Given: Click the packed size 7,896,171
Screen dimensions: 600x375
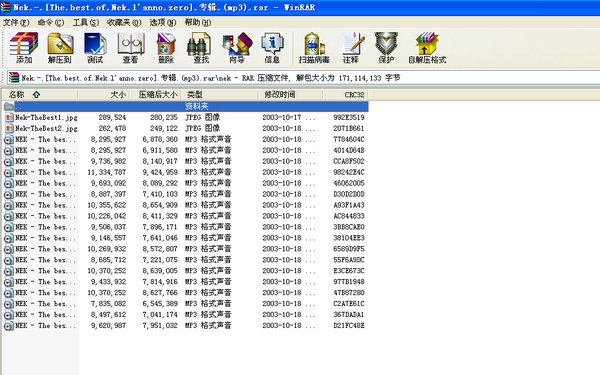Looking at the screenshot, I should point(160,227).
